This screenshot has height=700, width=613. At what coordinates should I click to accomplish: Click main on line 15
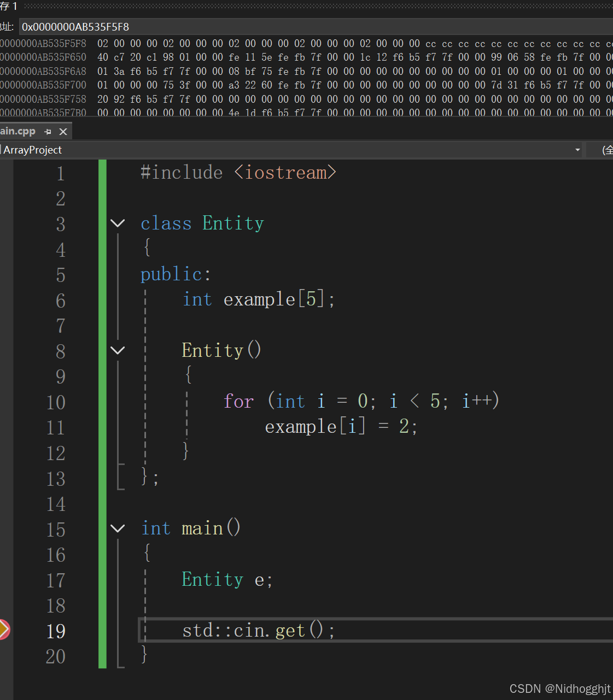pyautogui.click(x=202, y=528)
